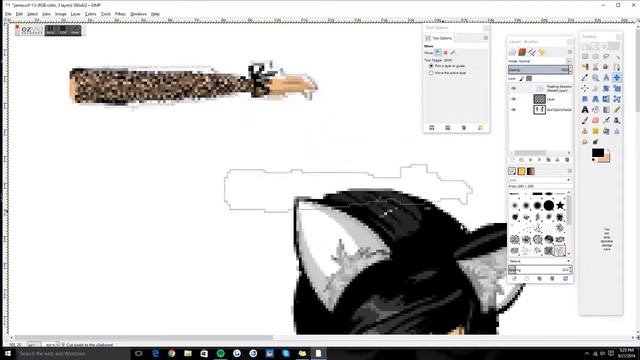Viewport: 640px width, 360px height.
Task: Select the Rotate tool
Action: click(x=606, y=88)
